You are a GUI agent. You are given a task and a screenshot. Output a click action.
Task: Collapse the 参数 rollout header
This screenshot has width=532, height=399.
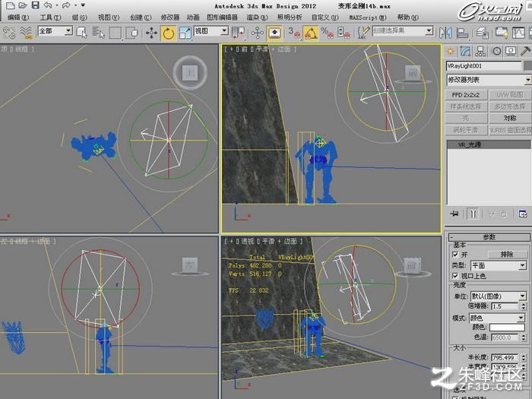489,237
